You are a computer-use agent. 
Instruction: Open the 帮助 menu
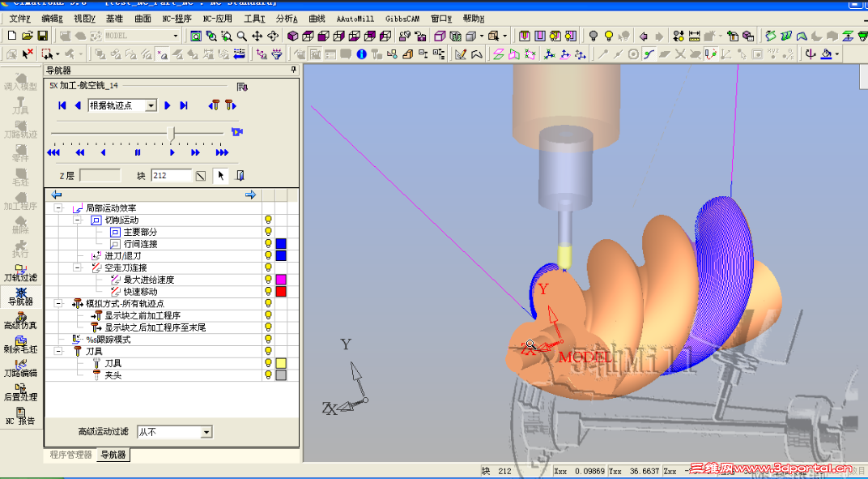tap(474, 19)
